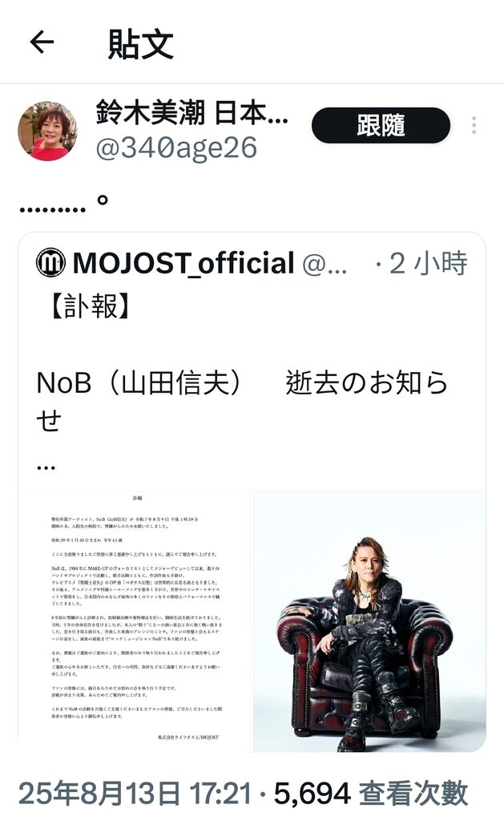Open the quoted post 【訃報】 heading
504x821 pixels.
click(x=90, y=306)
